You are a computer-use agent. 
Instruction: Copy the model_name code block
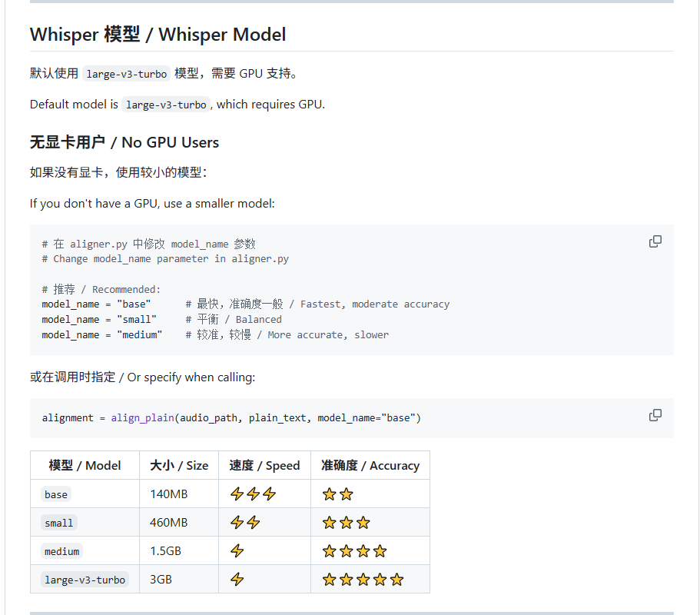coord(655,241)
